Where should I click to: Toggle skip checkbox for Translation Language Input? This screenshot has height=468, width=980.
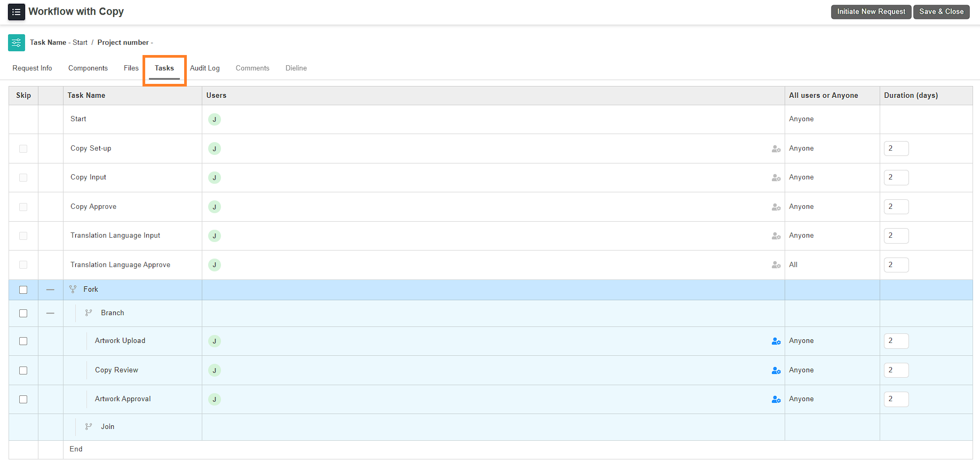click(x=23, y=236)
